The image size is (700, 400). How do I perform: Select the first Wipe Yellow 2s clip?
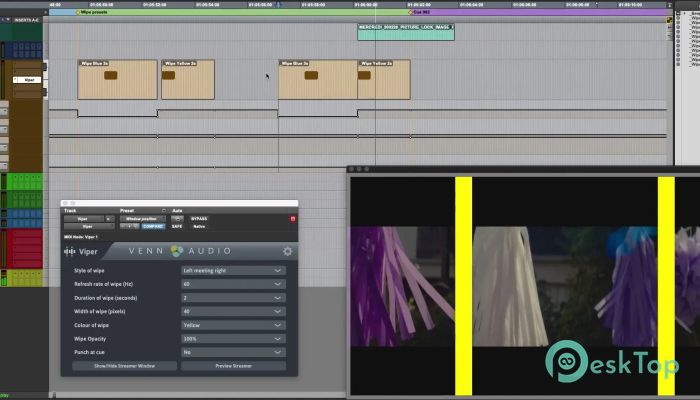(x=188, y=79)
